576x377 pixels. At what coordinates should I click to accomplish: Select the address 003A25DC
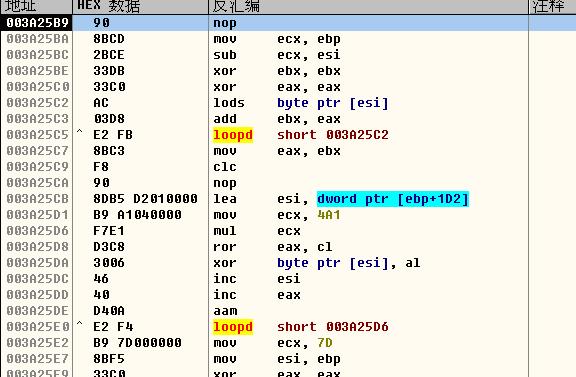pos(37,279)
